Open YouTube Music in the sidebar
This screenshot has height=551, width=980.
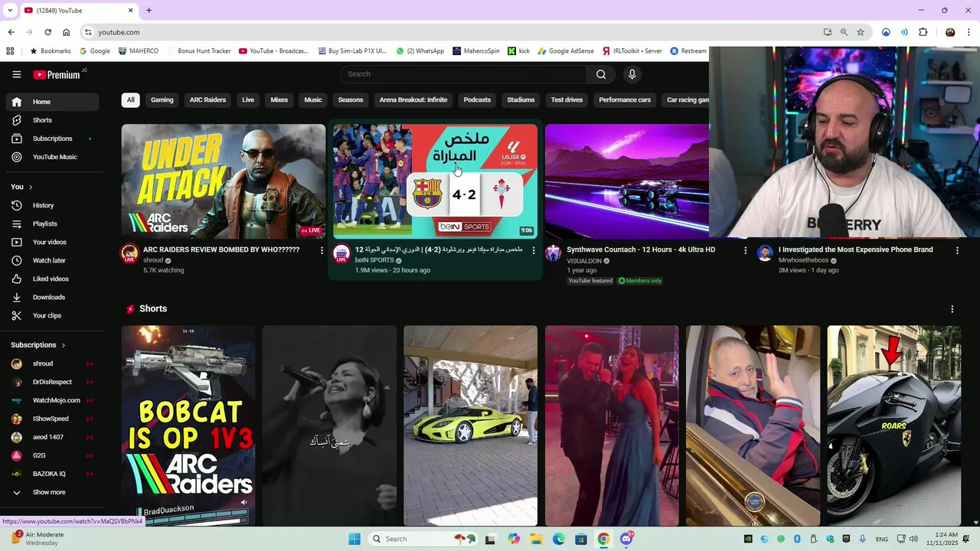click(53, 157)
